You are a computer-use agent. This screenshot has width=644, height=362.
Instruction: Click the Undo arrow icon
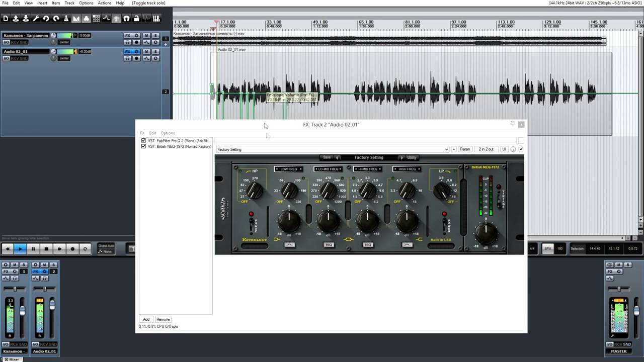46,19
